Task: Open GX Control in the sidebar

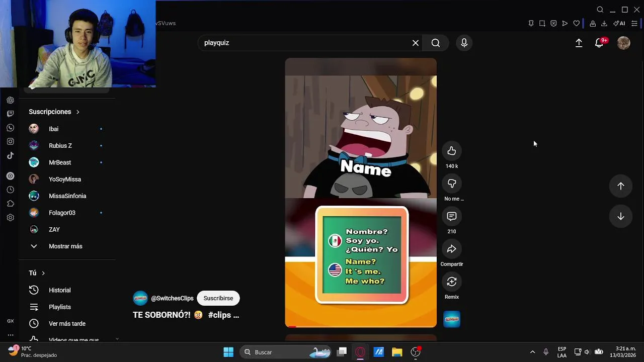Action: (10, 321)
